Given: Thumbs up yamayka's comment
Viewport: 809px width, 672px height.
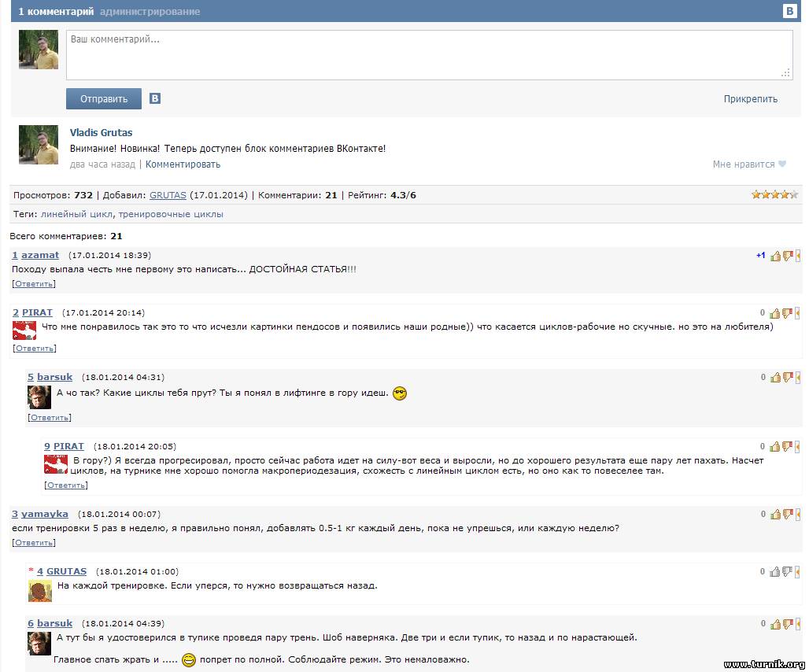Looking at the screenshot, I should [x=775, y=515].
